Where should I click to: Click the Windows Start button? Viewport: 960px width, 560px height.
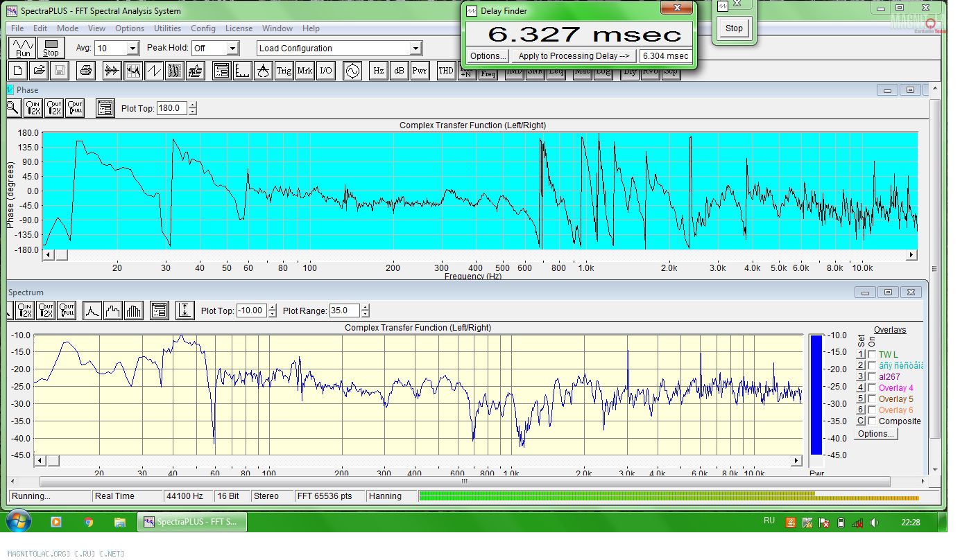point(17,521)
